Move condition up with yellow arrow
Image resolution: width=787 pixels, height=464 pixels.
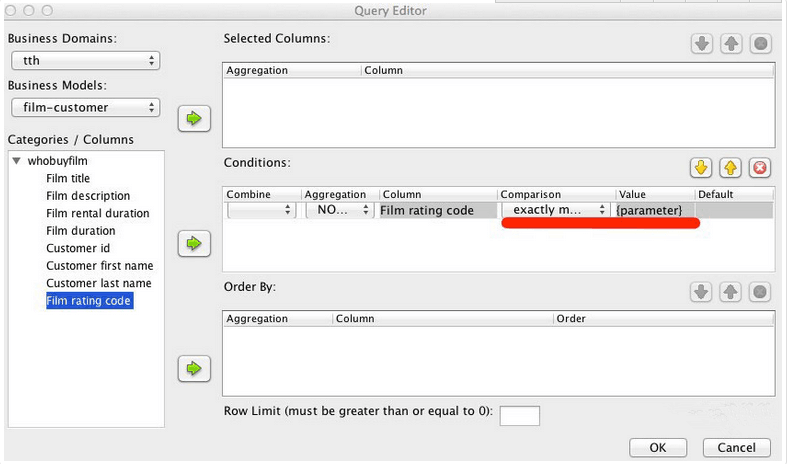pos(730,167)
